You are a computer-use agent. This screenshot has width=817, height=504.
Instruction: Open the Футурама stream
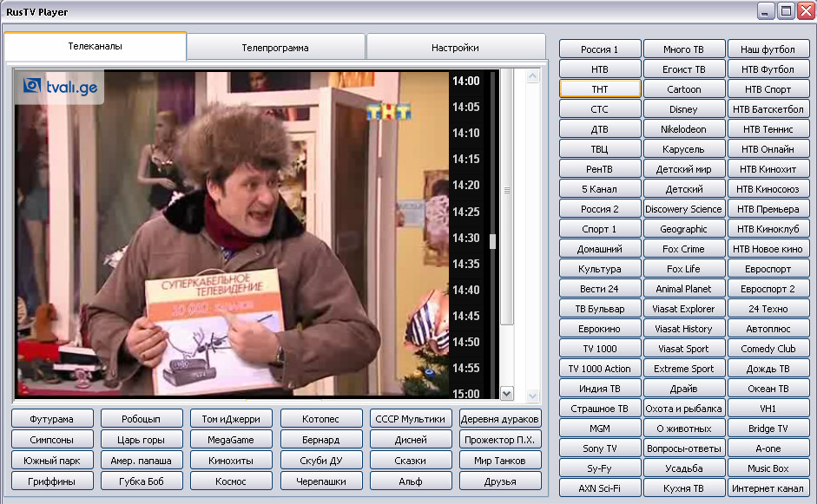pyautogui.click(x=52, y=419)
